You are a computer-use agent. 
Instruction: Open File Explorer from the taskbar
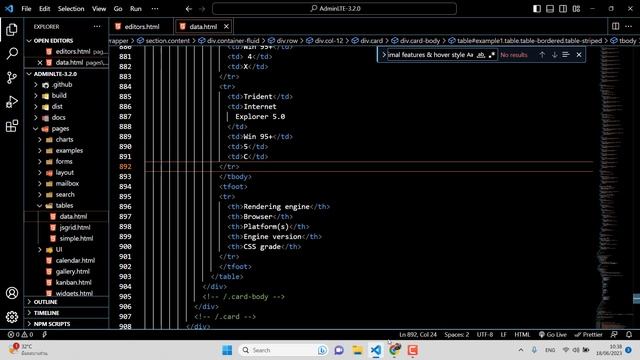(357, 350)
